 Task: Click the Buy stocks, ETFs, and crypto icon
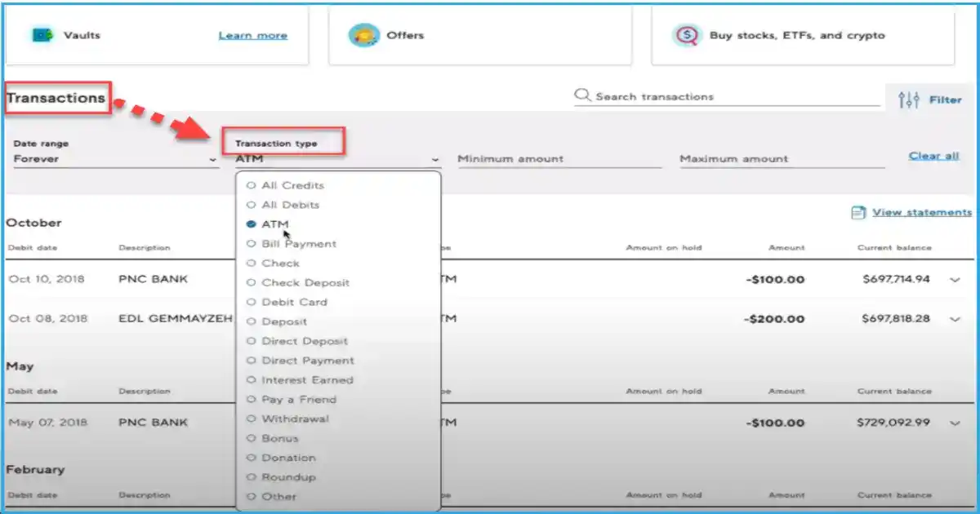[x=687, y=35]
